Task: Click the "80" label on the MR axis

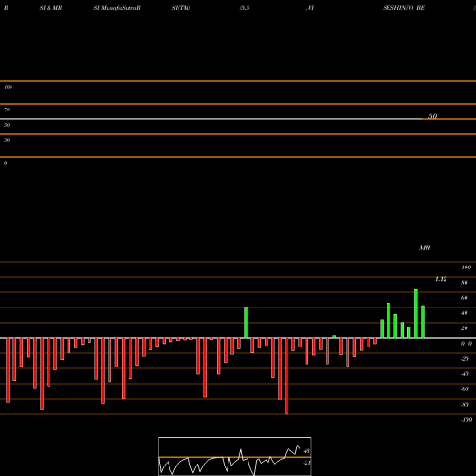Action: point(465,283)
